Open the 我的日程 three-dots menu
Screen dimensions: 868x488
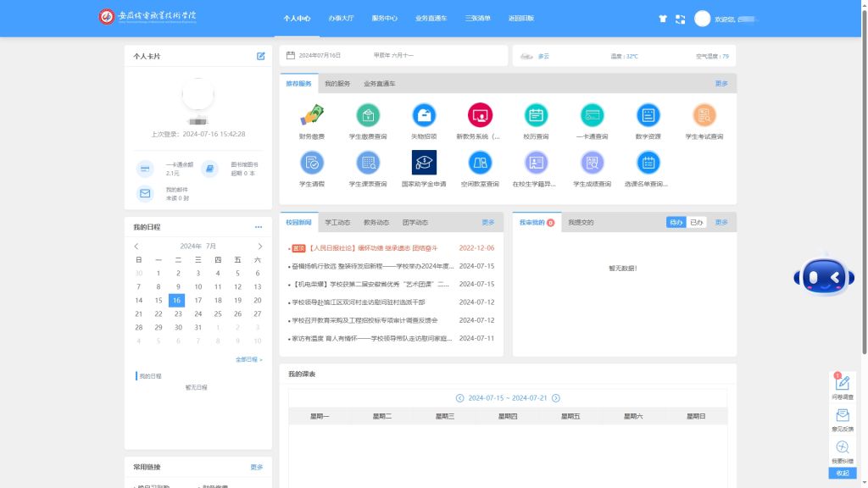[259, 227]
